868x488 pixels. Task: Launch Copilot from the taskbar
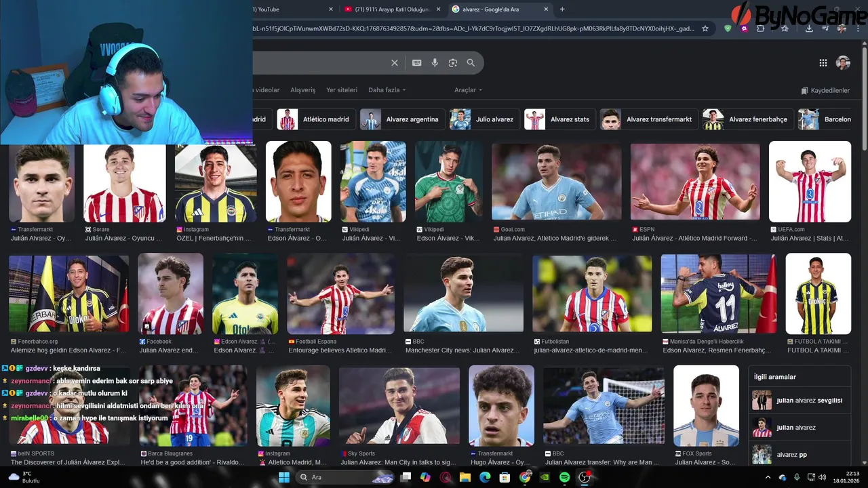coord(425,477)
